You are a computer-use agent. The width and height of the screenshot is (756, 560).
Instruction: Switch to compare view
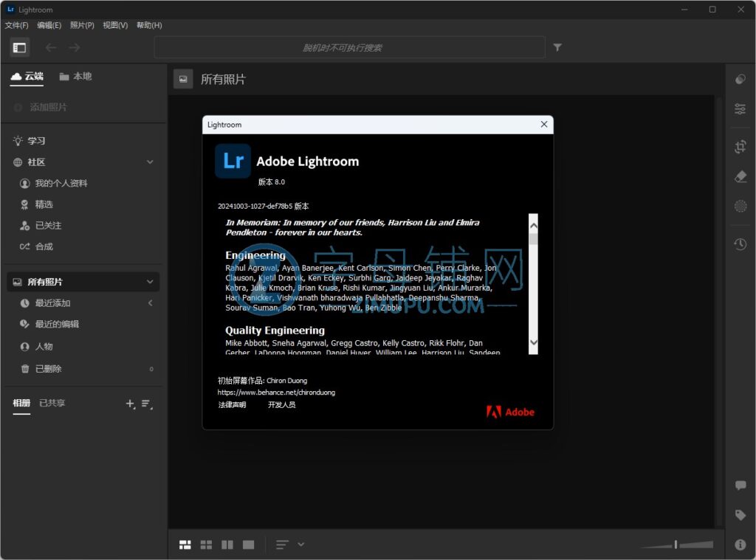coord(227,545)
